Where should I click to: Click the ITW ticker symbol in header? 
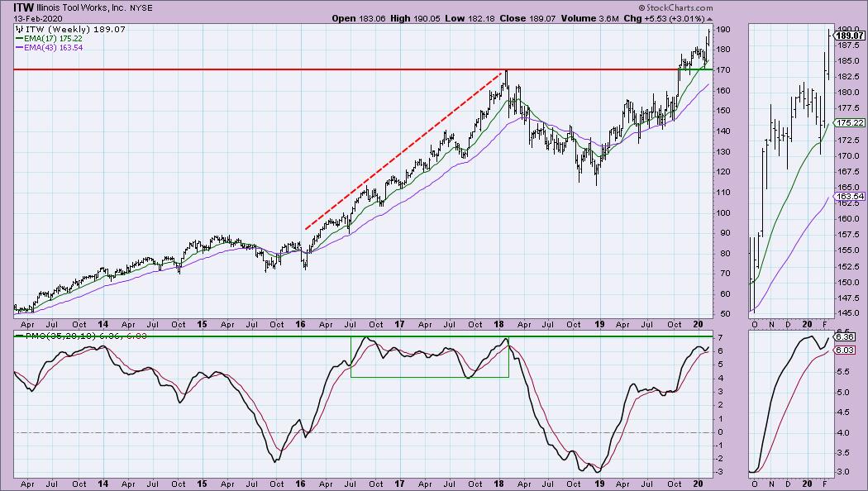[24, 7]
